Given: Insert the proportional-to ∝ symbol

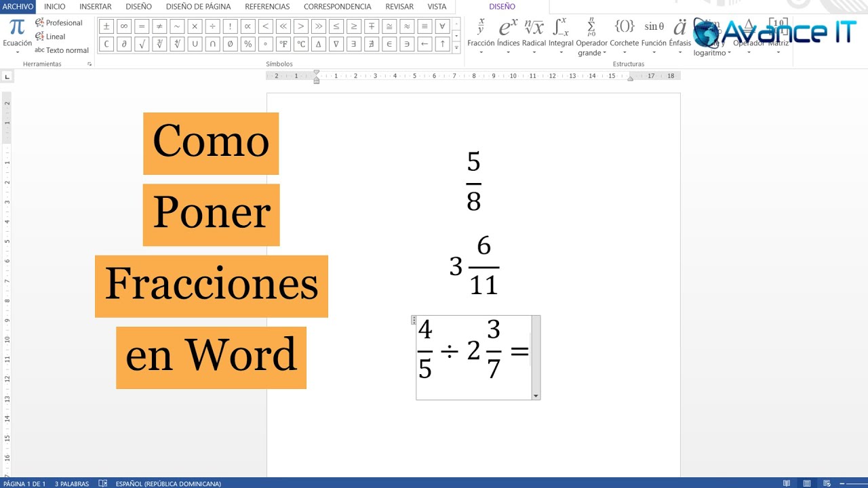Looking at the screenshot, I should tap(248, 26).
